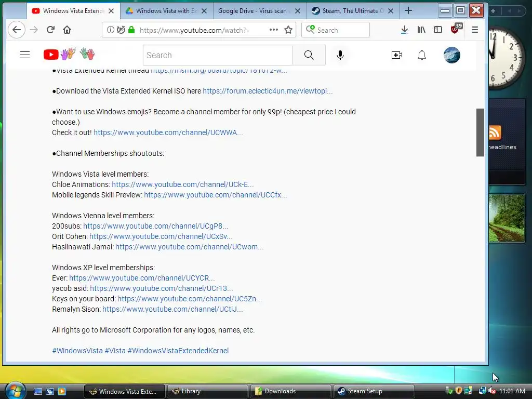Click Show Desktop quick launch icon
Screen dimensions: 532x399
tap(37, 391)
